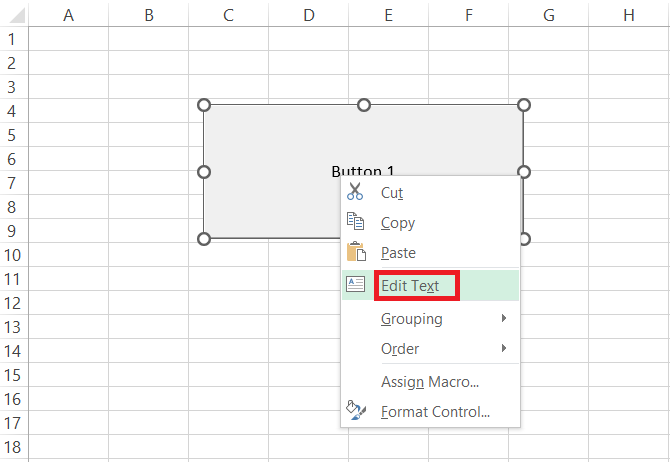670x462 pixels.
Task: Choose Copy in the context menu
Action: point(398,223)
